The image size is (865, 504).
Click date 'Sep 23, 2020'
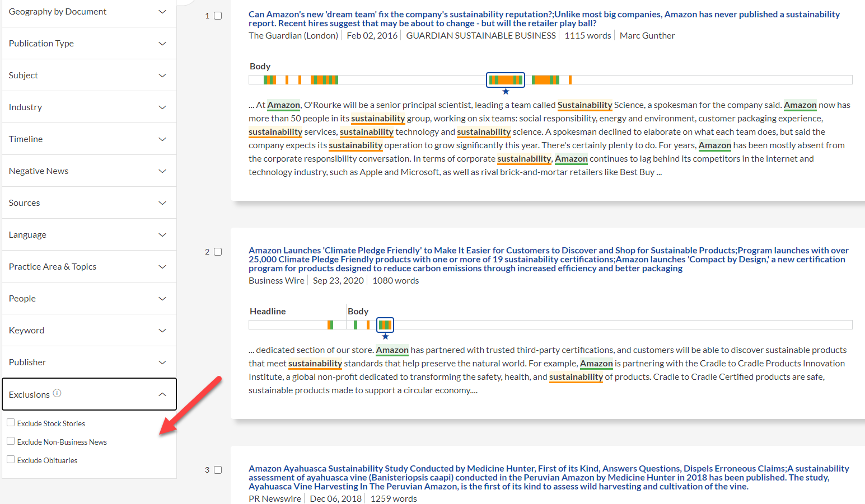click(338, 280)
